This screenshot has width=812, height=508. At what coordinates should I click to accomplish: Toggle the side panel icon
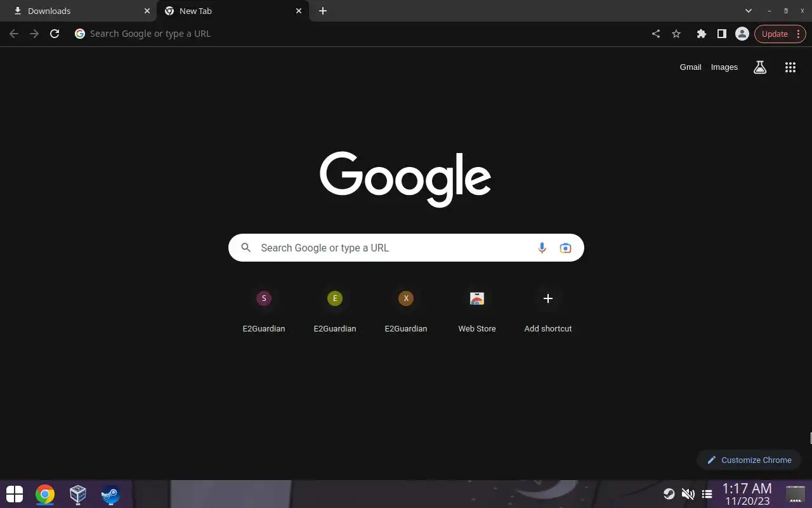(722, 34)
